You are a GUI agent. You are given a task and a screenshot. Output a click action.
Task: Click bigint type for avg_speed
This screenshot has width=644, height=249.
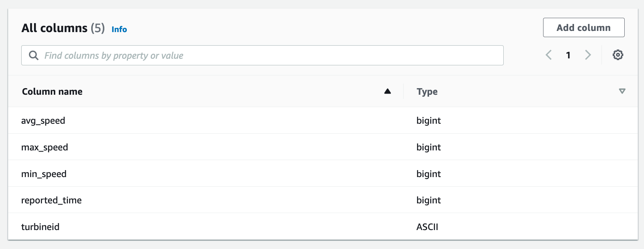[428, 121]
